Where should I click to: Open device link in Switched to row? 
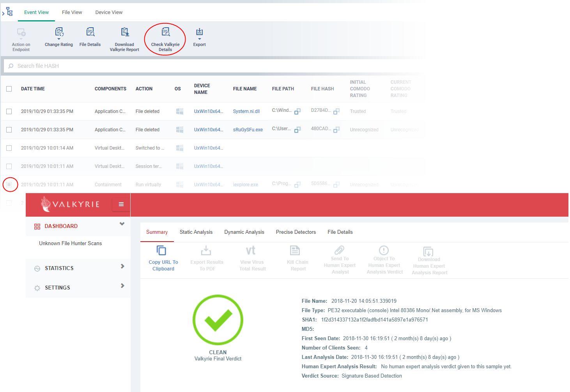pyautogui.click(x=209, y=148)
